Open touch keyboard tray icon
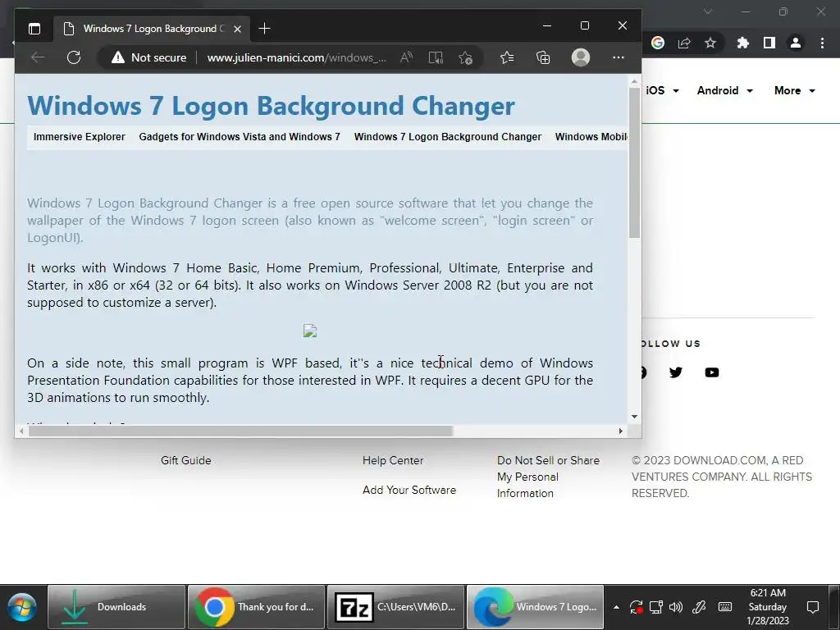This screenshot has height=630, width=840. coord(725,607)
